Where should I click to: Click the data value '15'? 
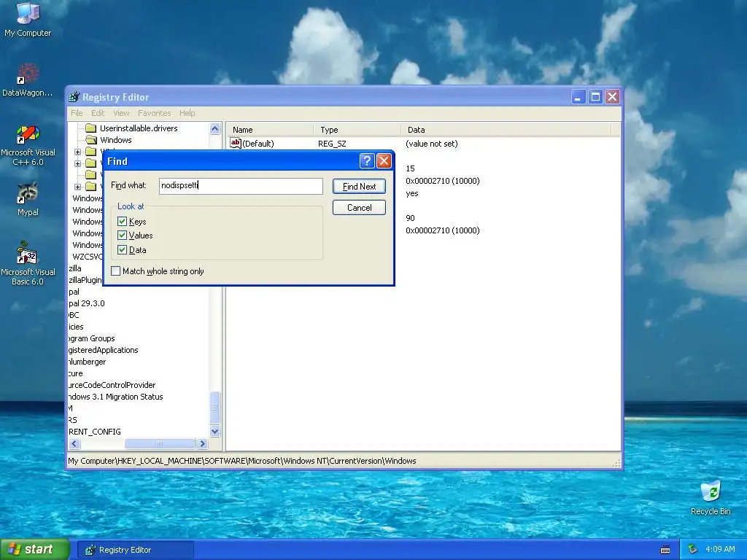coord(410,168)
